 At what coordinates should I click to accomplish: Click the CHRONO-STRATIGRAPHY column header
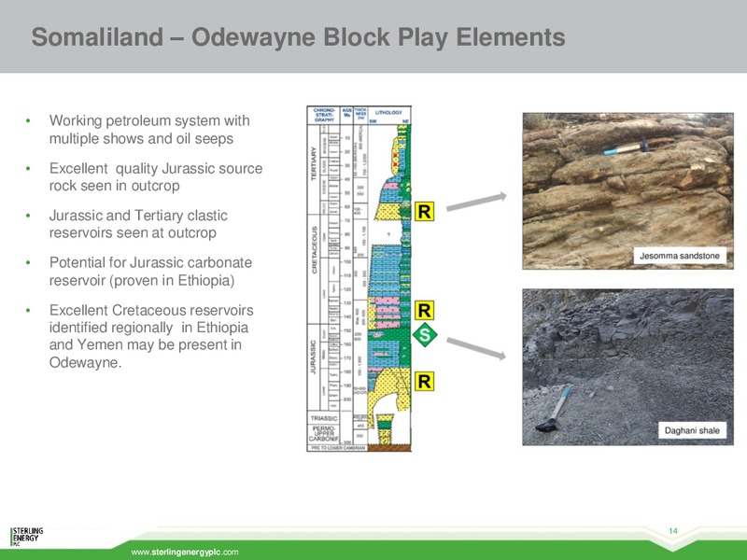tap(324, 115)
